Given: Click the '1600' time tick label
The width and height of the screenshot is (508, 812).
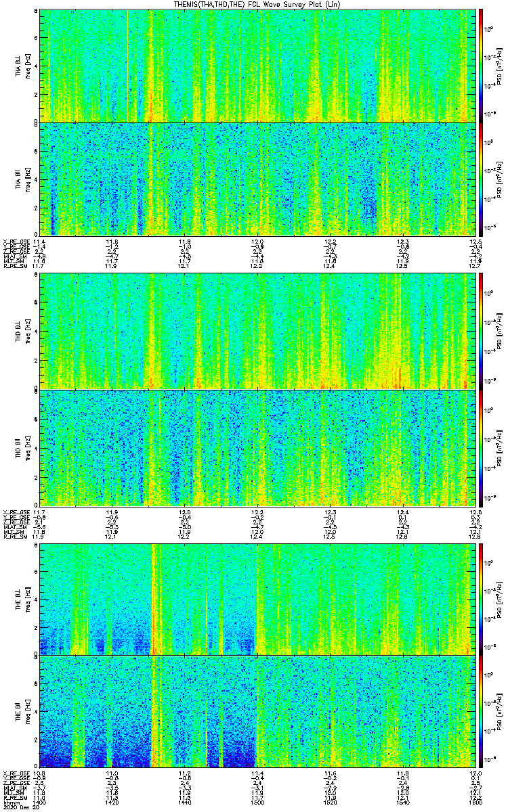Looking at the screenshot, I should [x=475, y=803].
